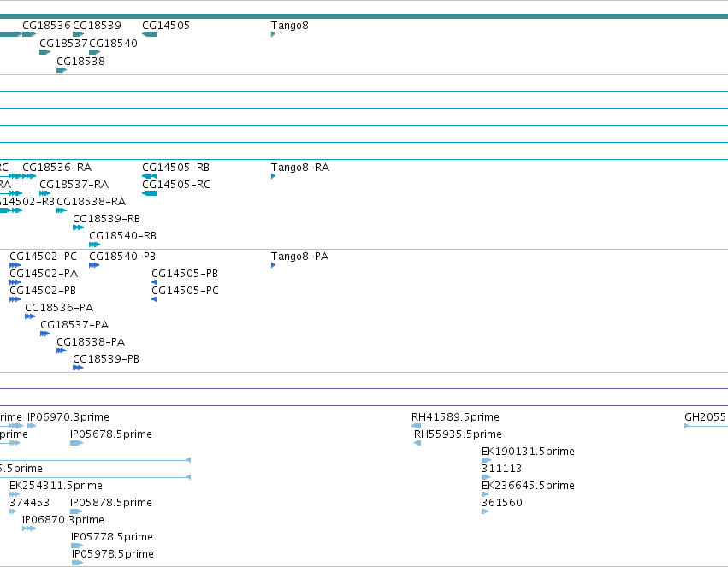
Task: Click transcript label CG14505-RC
Action: coord(176,185)
